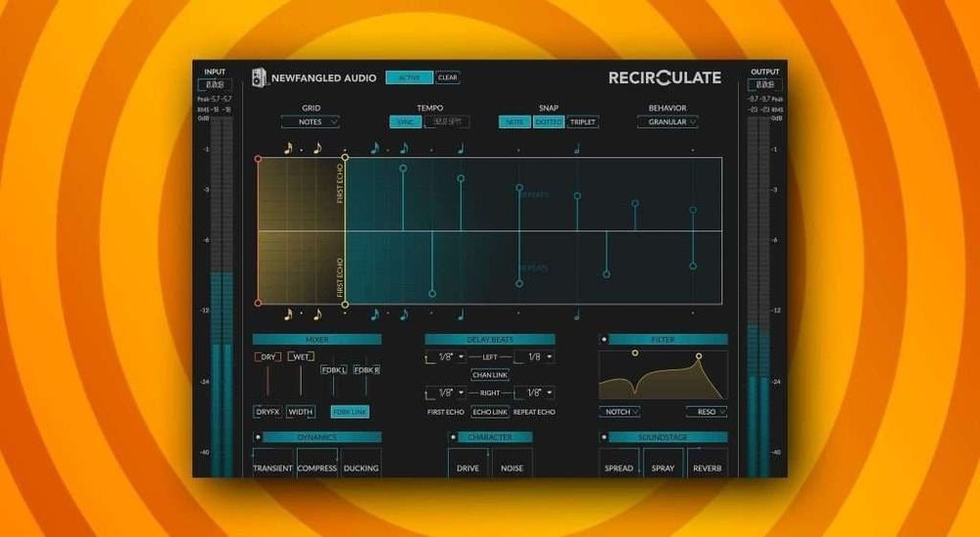Select the second top-channel echo tap handle
This screenshot has width=980, height=537.
(x=461, y=178)
